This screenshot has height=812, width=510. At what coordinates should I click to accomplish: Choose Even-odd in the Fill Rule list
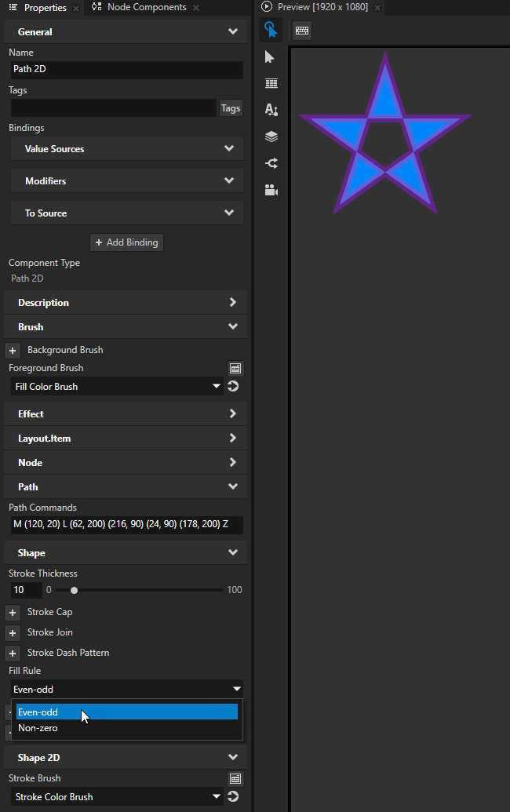point(127,712)
